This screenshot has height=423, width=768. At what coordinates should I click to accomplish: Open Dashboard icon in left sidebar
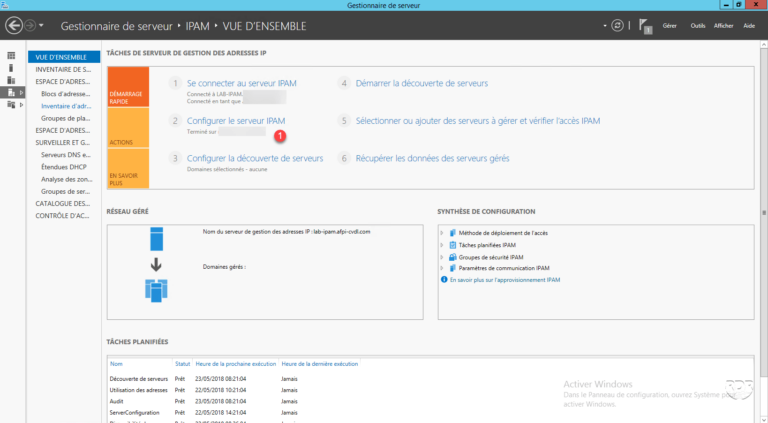[11, 56]
